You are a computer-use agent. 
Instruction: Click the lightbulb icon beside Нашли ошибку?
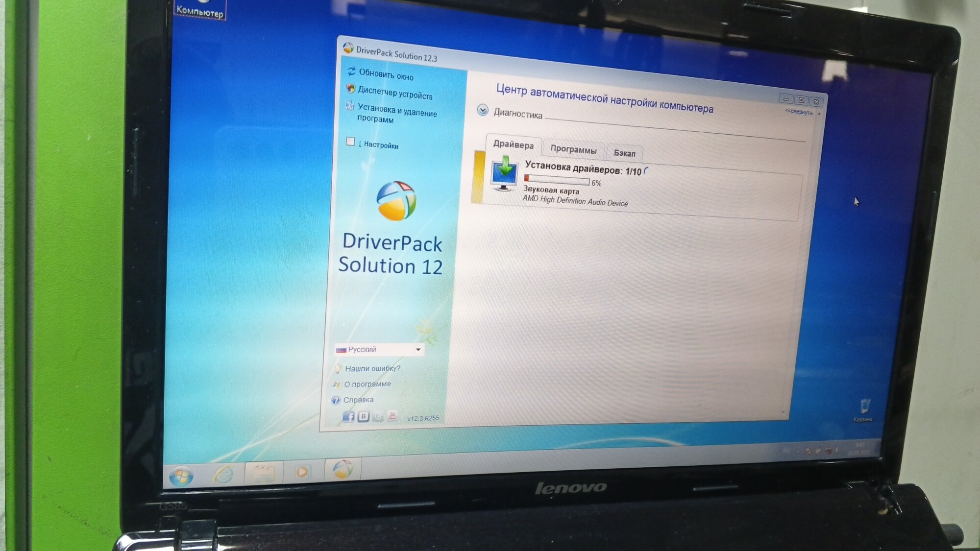click(x=338, y=368)
